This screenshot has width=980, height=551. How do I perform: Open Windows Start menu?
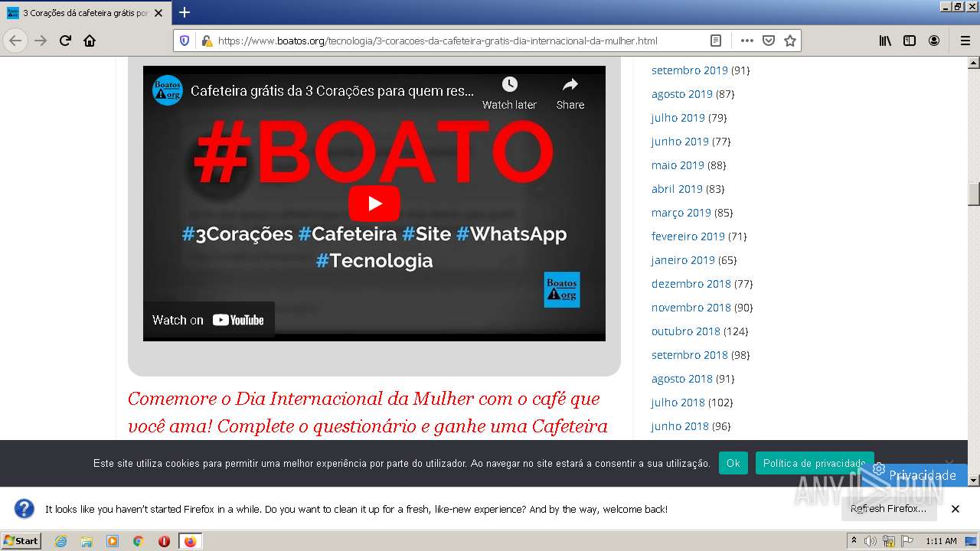[x=21, y=541]
